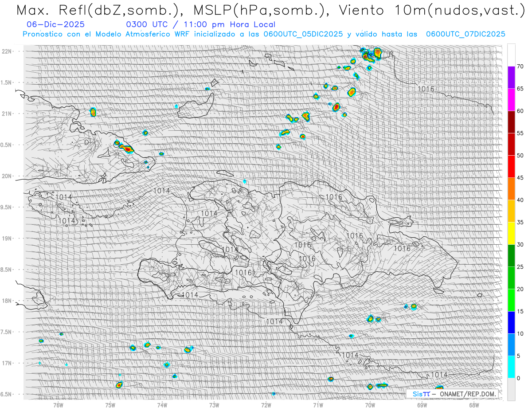
Task: Click the color scale value "70"
Action: coord(520,67)
